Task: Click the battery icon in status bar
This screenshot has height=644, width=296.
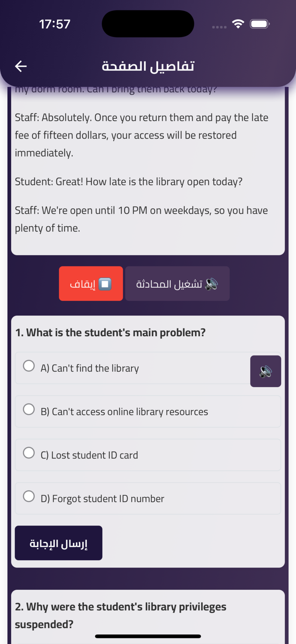Action: click(x=260, y=24)
